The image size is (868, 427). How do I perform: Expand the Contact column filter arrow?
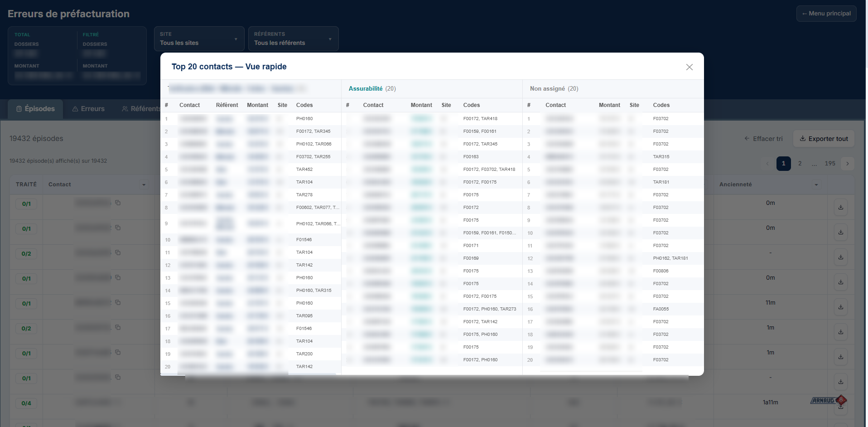coord(144,184)
